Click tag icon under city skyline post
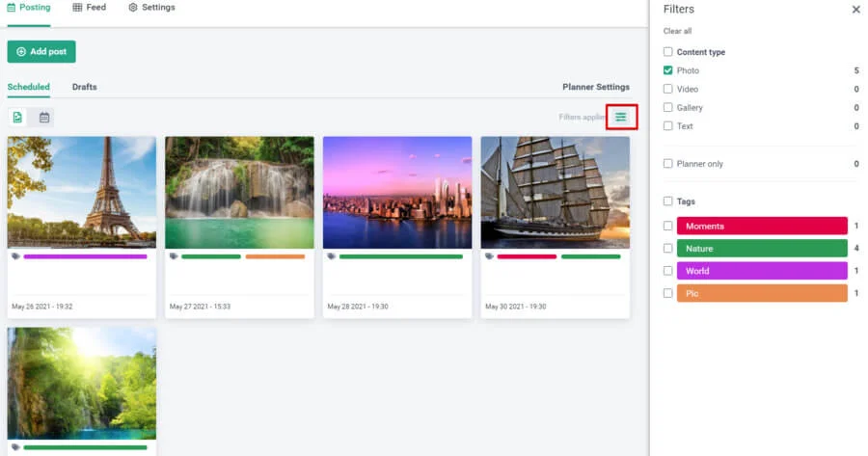Image resolution: width=868 pixels, height=456 pixels. (x=331, y=256)
